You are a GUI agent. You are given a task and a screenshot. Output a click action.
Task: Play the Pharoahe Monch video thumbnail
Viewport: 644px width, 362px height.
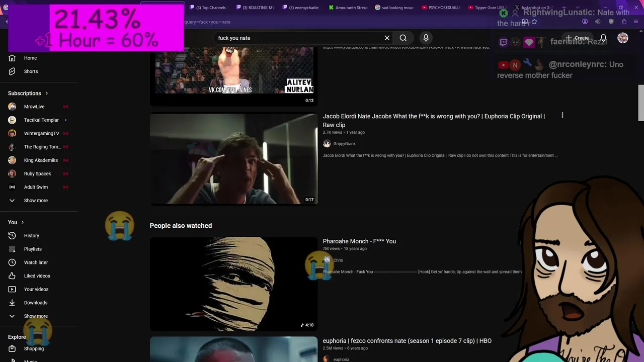click(x=233, y=284)
